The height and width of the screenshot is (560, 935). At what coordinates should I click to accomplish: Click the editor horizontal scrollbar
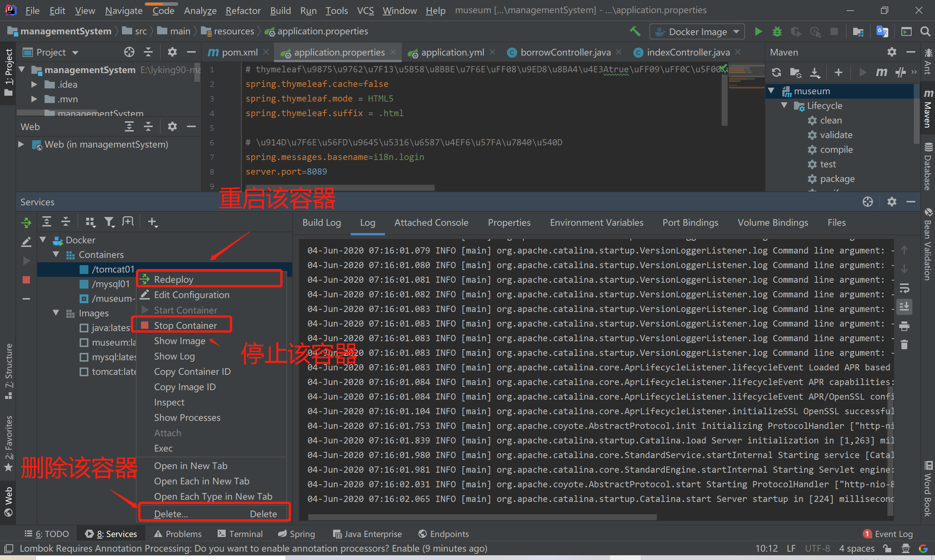pos(340,187)
